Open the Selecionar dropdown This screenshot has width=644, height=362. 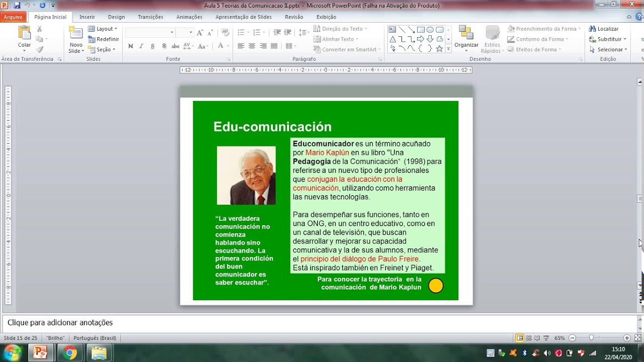(608, 49)
